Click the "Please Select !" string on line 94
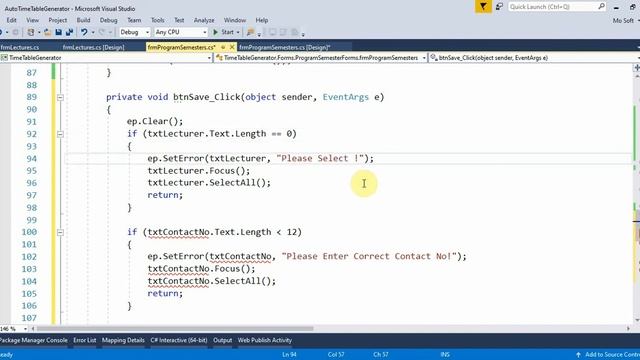This screenshot has height=360, width=640. coord(320,158)
